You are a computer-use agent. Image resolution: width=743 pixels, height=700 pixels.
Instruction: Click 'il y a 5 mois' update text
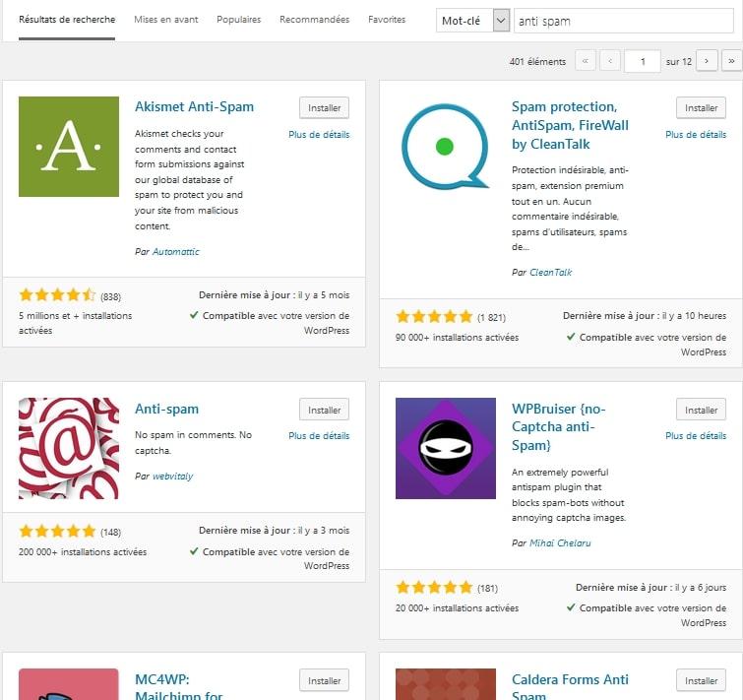pos(324,294)
